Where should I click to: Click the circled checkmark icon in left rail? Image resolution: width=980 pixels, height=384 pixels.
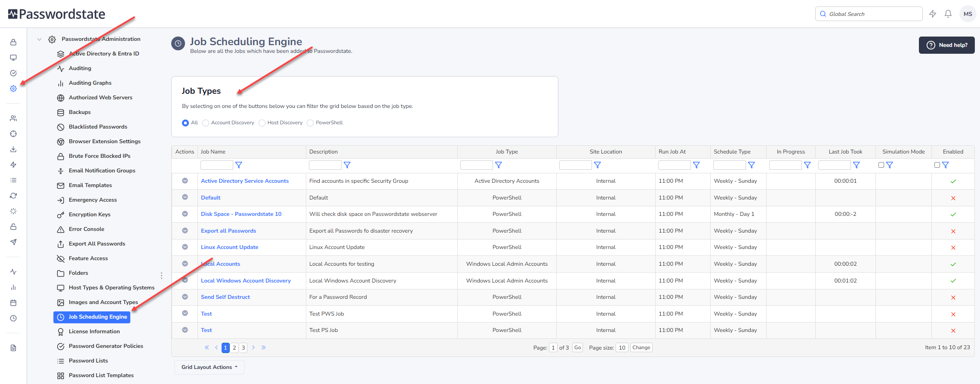[13, 73]
